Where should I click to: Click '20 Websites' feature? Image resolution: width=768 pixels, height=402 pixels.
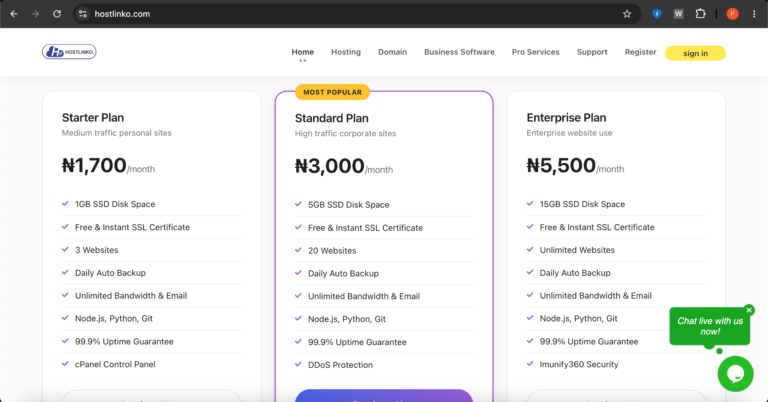click(x=332, y=250)
